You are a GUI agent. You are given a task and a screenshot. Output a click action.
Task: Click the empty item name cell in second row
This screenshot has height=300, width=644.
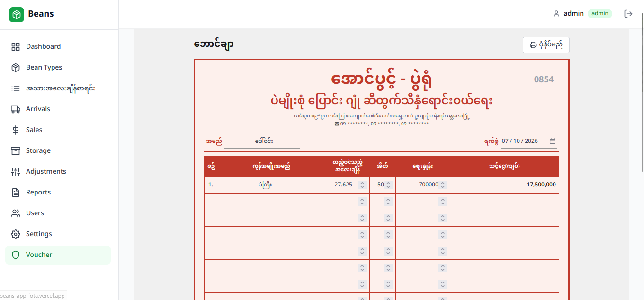point(271,202)
